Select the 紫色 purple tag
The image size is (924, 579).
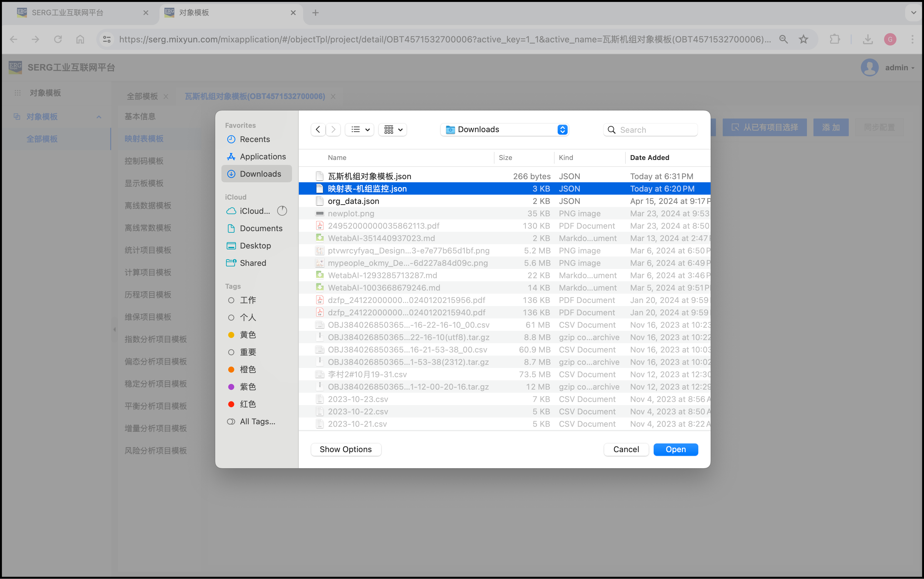[247, 387]
